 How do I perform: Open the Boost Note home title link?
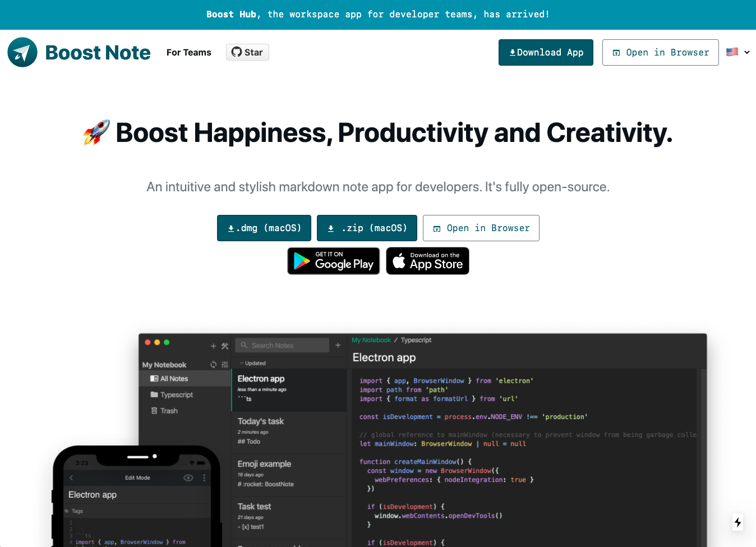coord(98,52)
